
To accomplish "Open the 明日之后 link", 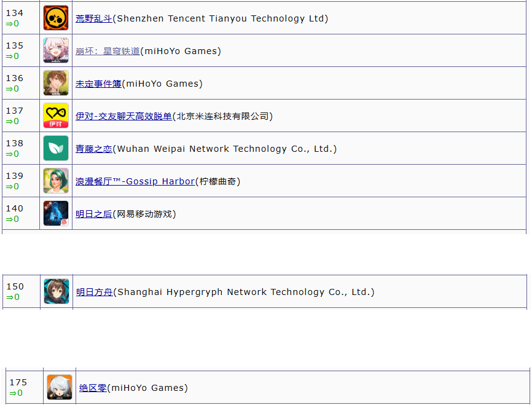I will [x=93, y=214].
